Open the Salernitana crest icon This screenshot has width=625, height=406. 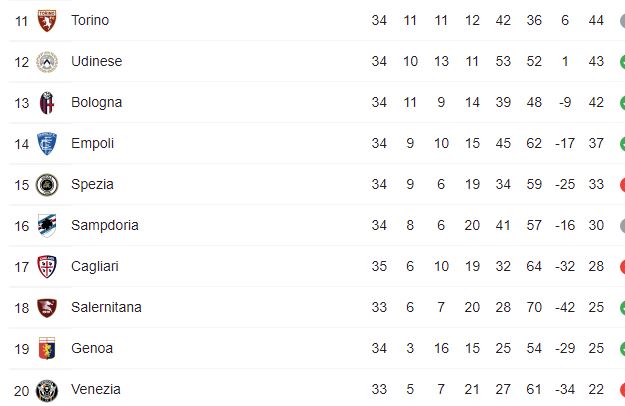(x=46, y=308)
